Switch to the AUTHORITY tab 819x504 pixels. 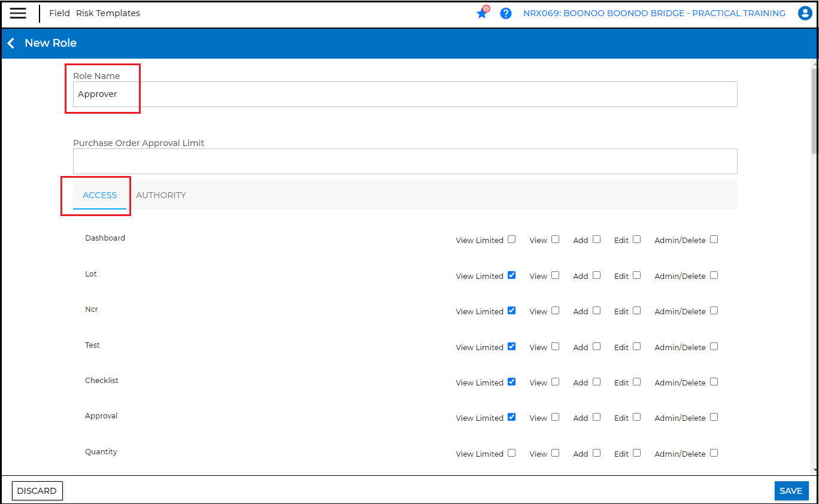[x=161, y=195]
